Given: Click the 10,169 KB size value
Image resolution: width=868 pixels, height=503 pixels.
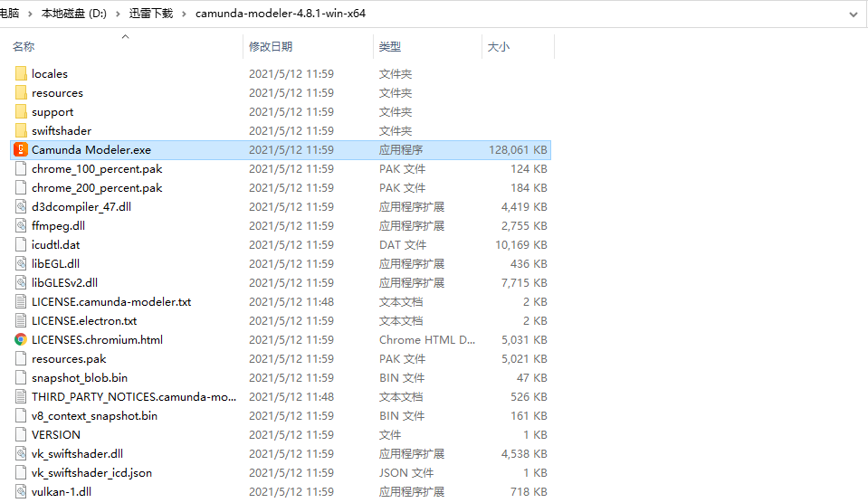Looking at the screenshot, I should 521,244.
